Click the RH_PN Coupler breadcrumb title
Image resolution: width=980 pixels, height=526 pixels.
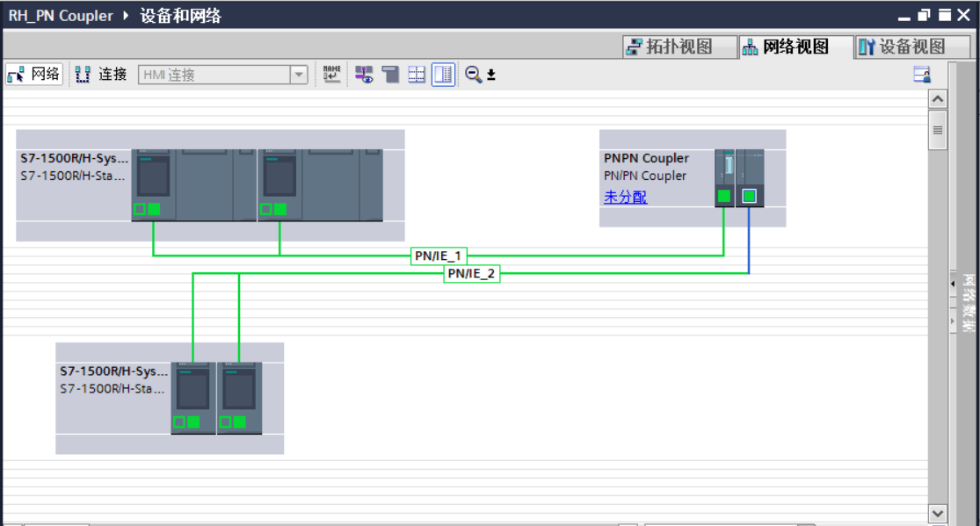click(61, 16)
